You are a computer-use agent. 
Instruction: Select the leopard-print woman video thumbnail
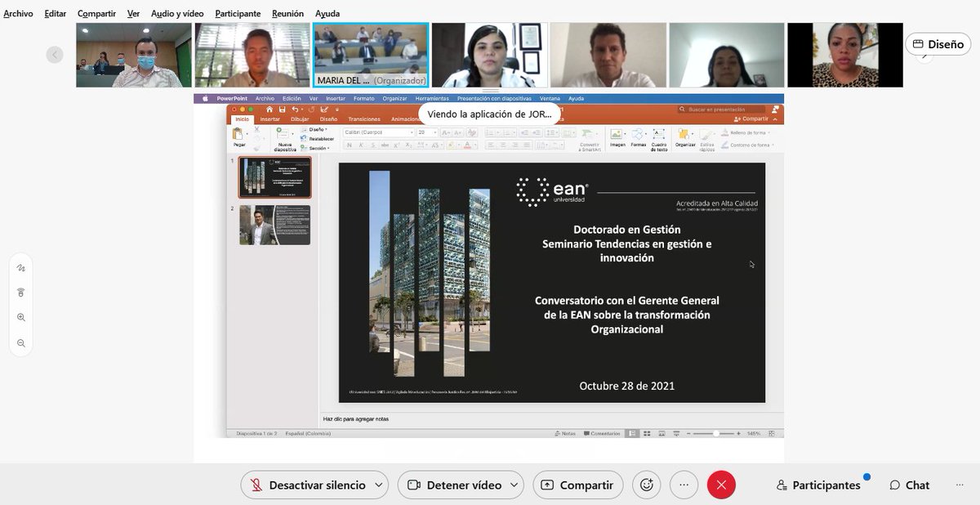(845, 55)
